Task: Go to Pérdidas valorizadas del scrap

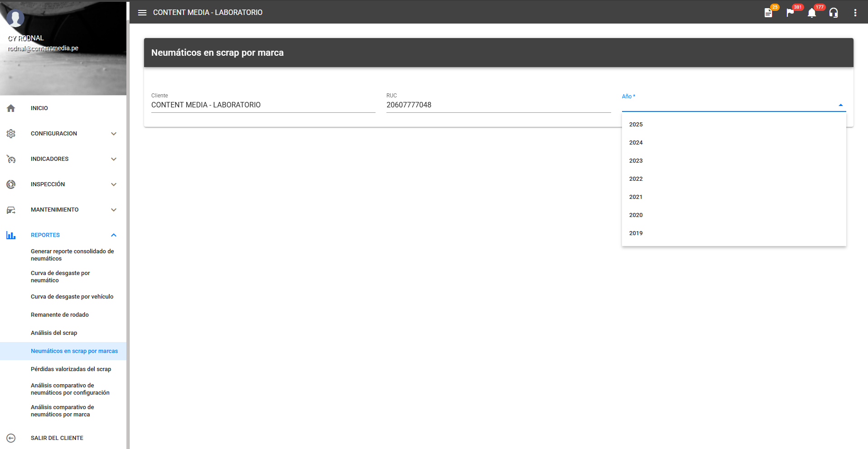Action: (x=71, y=369)
